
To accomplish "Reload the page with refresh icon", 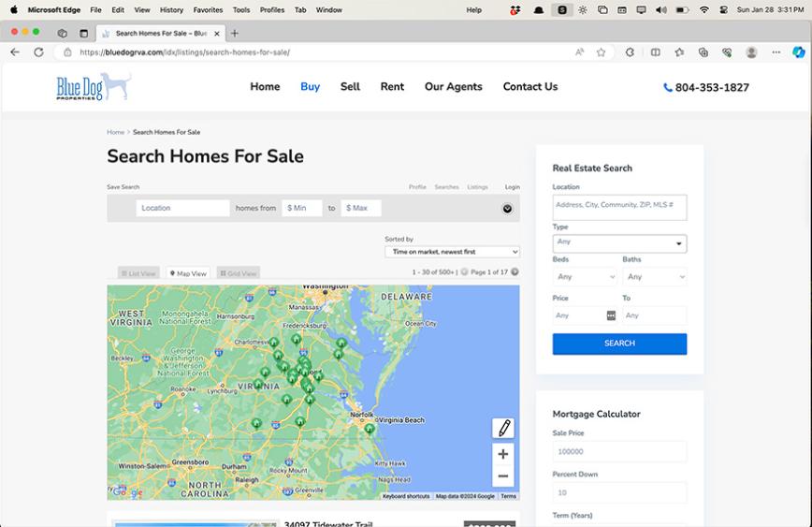I will pyautogui.click(x=39, y=52).
